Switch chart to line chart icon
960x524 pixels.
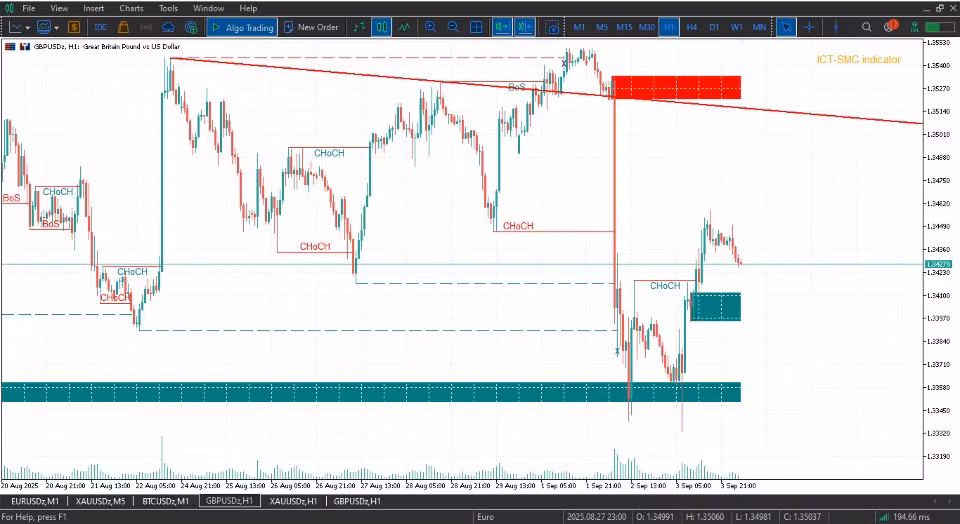tap(404, 27)
